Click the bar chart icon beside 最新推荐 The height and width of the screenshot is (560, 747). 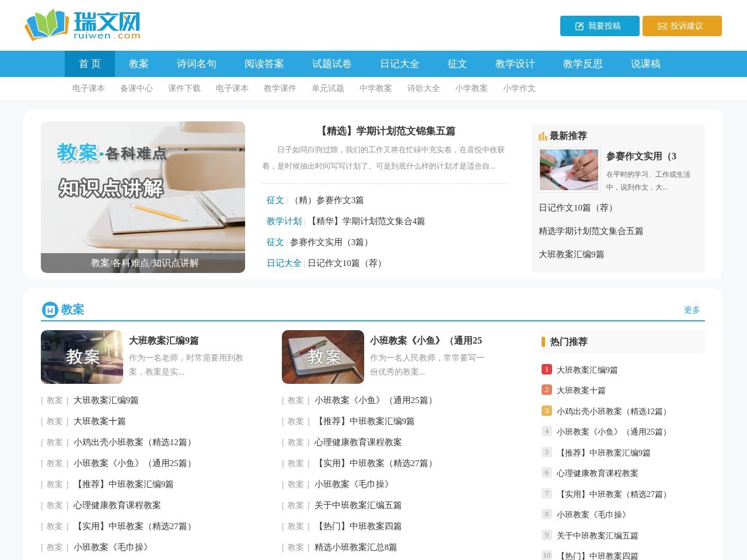tap(543, 136)
